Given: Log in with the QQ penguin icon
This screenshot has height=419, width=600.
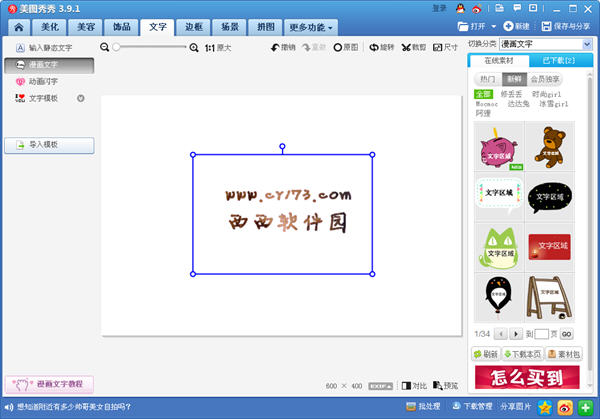Looking at the screenshot, I should pyautogui.click(x=460, y=8).
